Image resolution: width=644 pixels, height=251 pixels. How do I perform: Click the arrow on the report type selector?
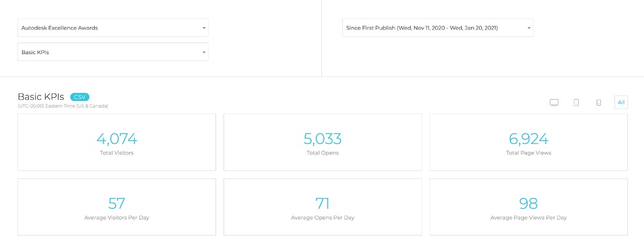click(204, 53)
